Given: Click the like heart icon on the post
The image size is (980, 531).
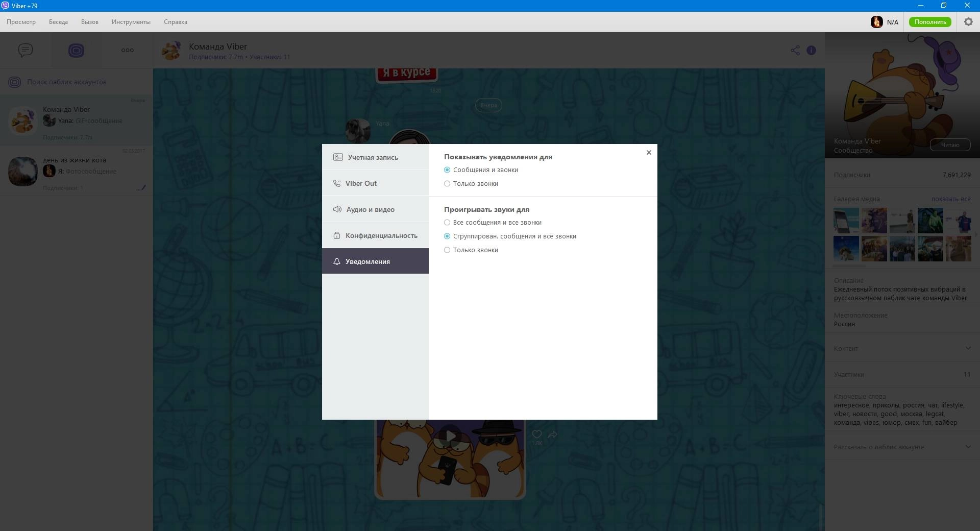Looking at the screenshot, I should (x=537, y=434).
